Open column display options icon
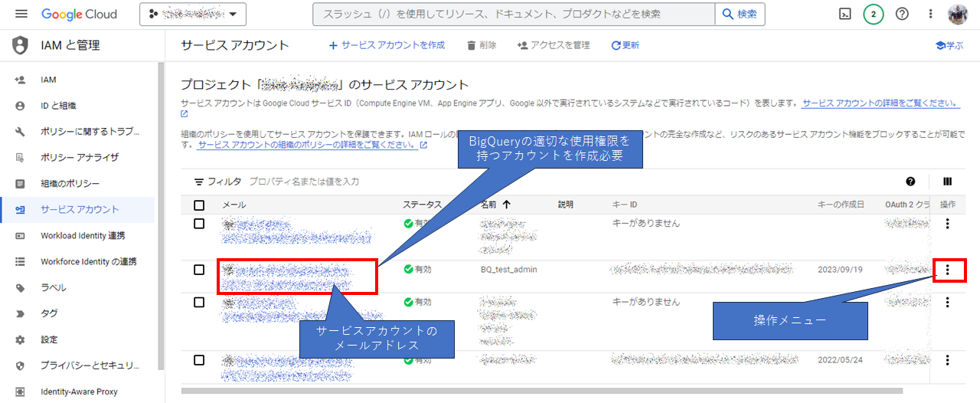Screen dimensions: 980x403 click(x=947, y=182)
